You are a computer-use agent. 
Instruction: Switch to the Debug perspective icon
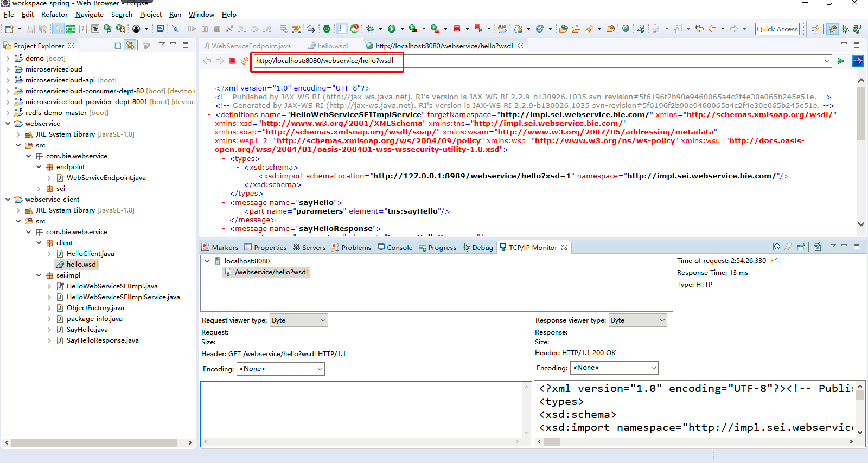pos(845,29)
